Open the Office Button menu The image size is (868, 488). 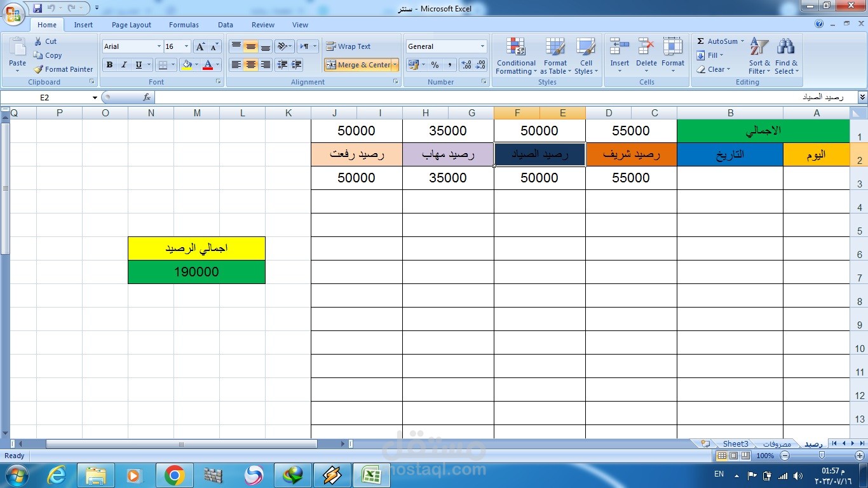point(13,13)
